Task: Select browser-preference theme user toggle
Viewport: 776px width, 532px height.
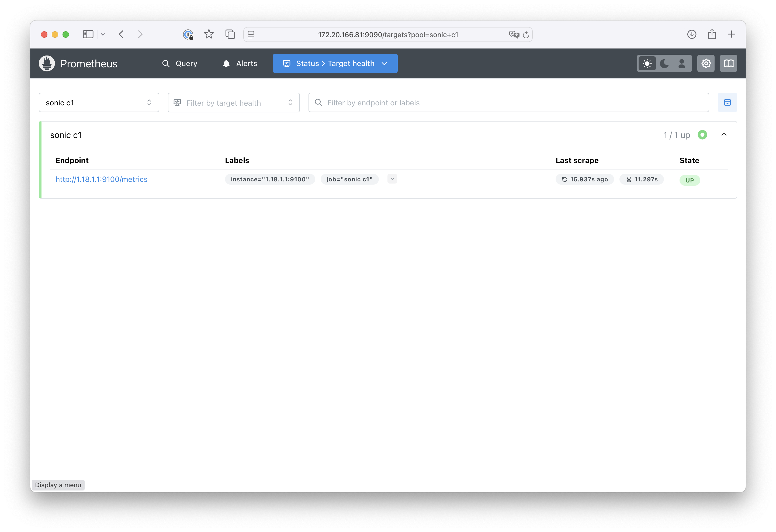Action: click(x=681, y=63)
